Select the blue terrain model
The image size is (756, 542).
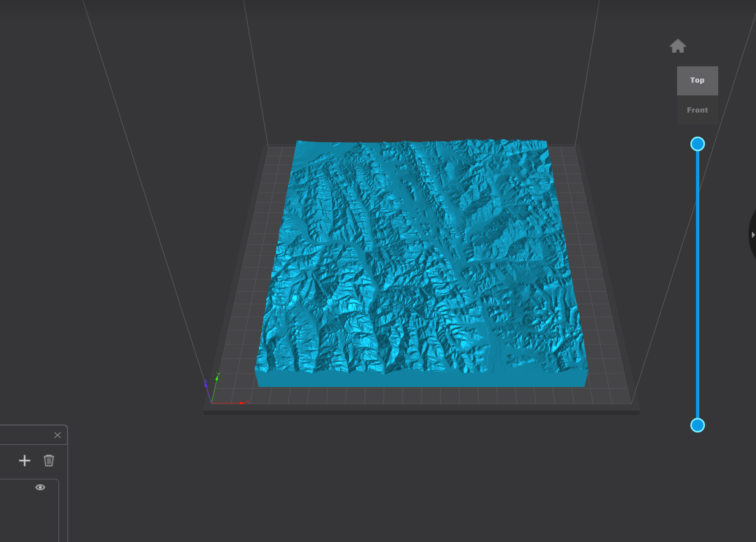pos(422,255)
